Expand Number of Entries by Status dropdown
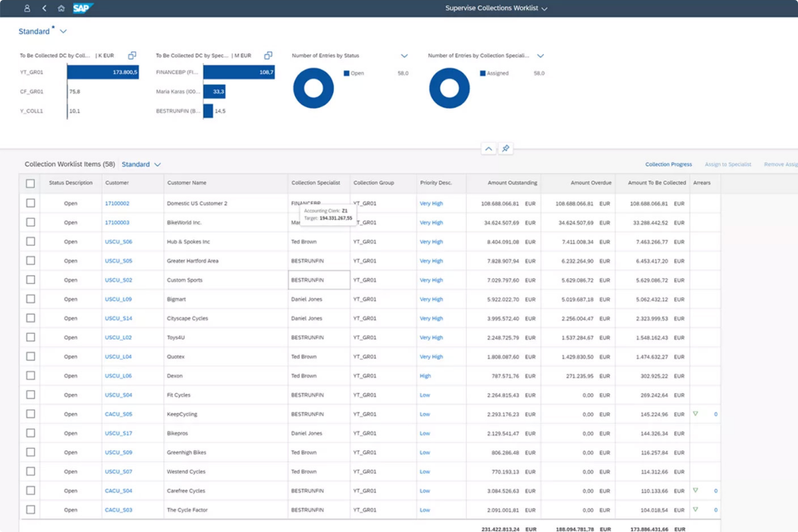798x532 pixels. (x=404, y=56)
